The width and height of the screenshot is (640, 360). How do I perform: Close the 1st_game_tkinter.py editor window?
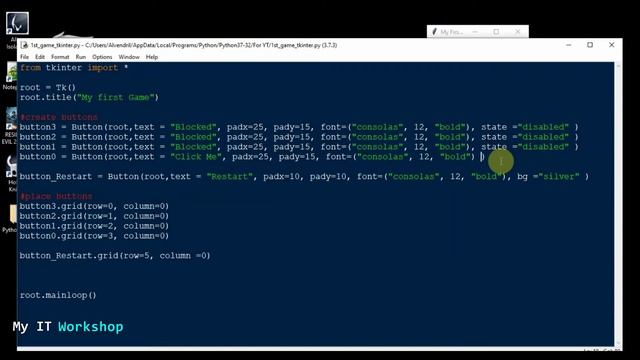611,45
